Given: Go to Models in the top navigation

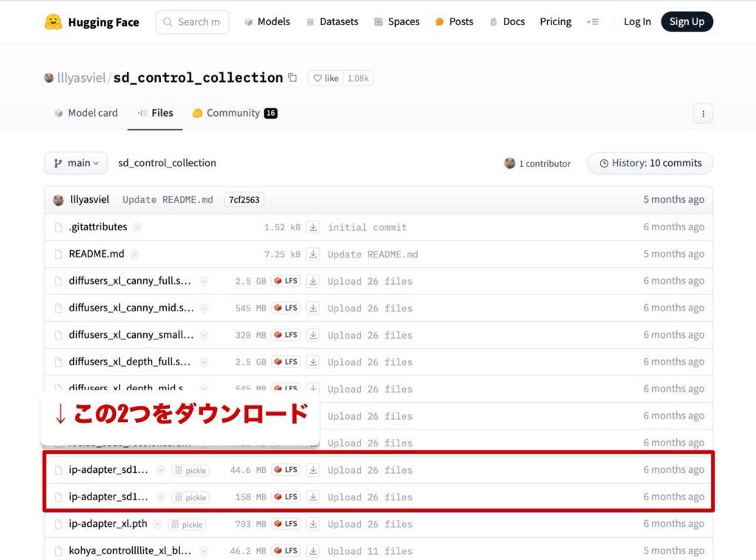Looking at the screenshot, I should (x=267, y=22).
